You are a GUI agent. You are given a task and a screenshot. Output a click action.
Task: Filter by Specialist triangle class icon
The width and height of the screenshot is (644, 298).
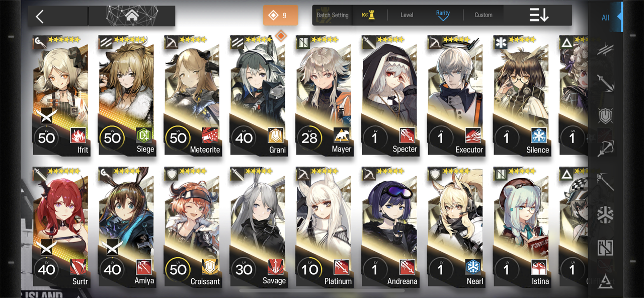pyautogui.click(x=605, y=281)
